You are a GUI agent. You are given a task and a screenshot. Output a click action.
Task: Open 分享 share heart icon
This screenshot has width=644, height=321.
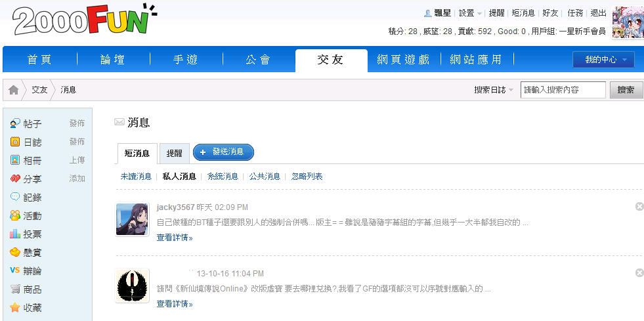[x=15, y=179]
